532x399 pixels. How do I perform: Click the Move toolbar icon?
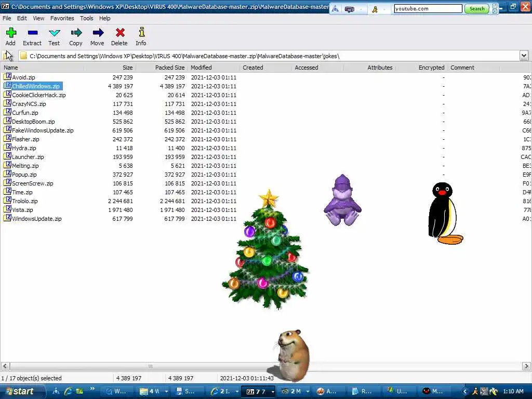point(98,33)
